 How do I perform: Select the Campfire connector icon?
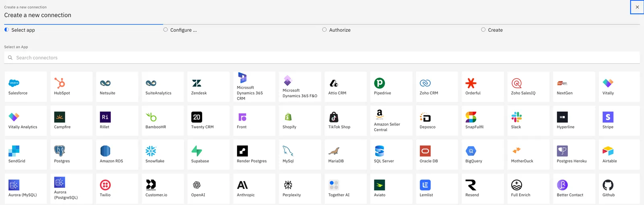60,117
